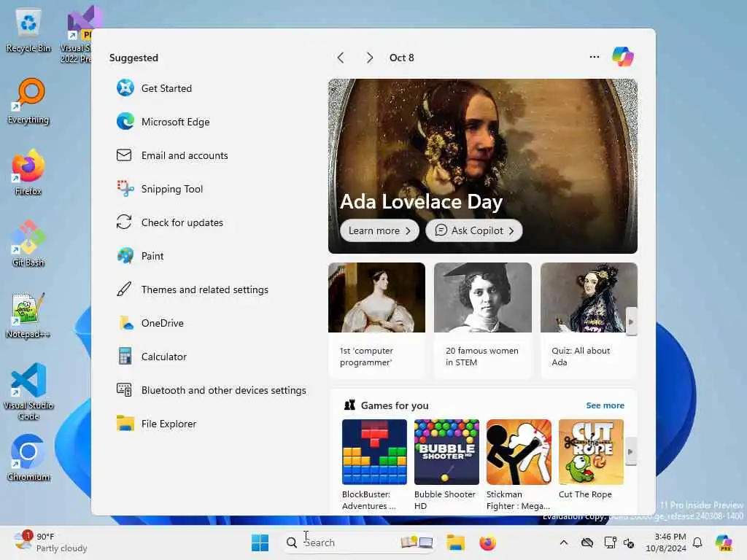The width and height of the screenshot is (747, 560).
Task: Open 'Quiz: All about Ada' card
Action: click(589, 320)
